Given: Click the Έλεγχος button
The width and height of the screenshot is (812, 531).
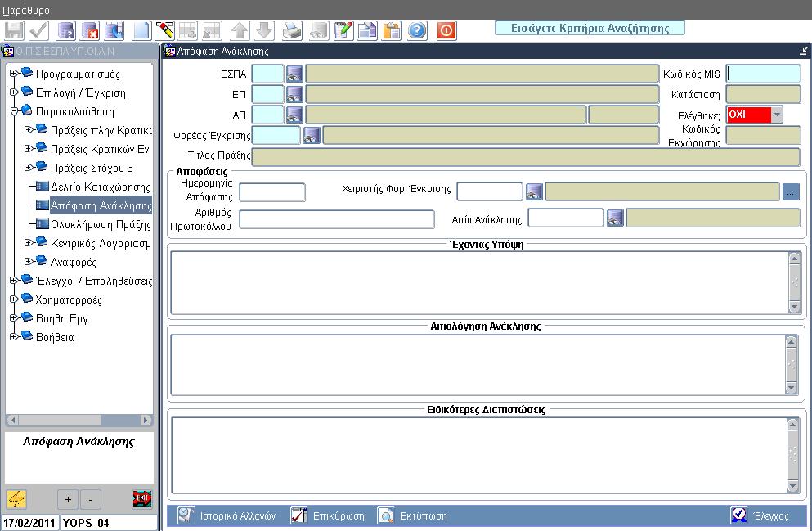Looking at the screenshot, I should tap(760, 516).
